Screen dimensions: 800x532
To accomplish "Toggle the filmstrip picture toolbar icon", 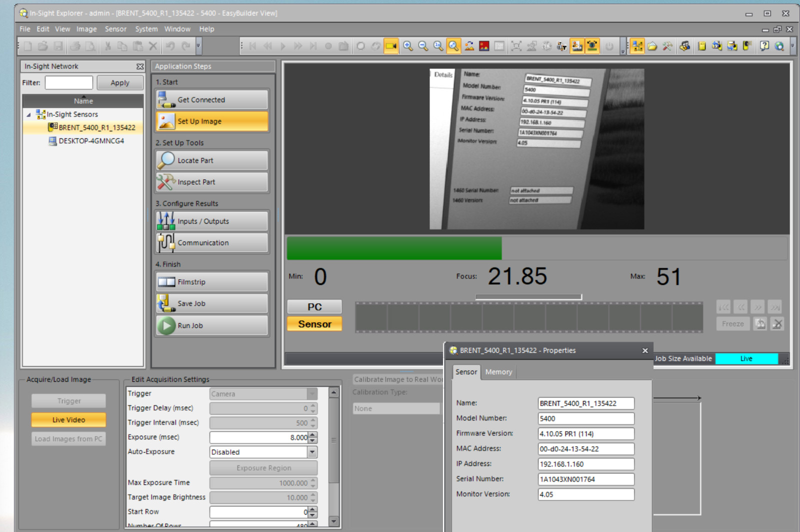I will (577, 46).
